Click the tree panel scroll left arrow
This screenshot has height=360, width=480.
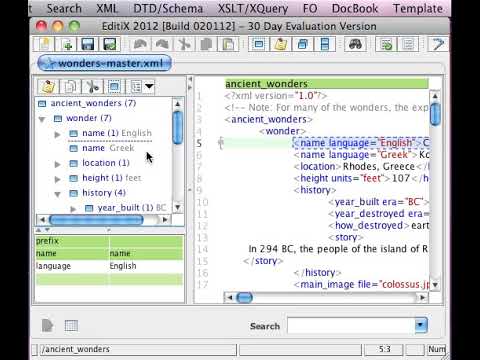[42, 220]
